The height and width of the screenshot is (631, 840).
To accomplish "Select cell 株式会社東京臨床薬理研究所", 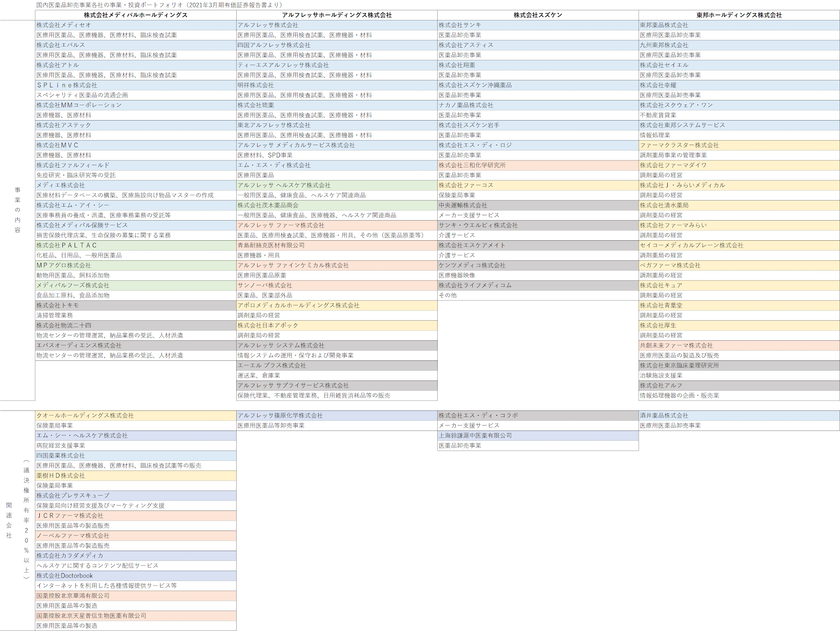I will pos(739,366).
